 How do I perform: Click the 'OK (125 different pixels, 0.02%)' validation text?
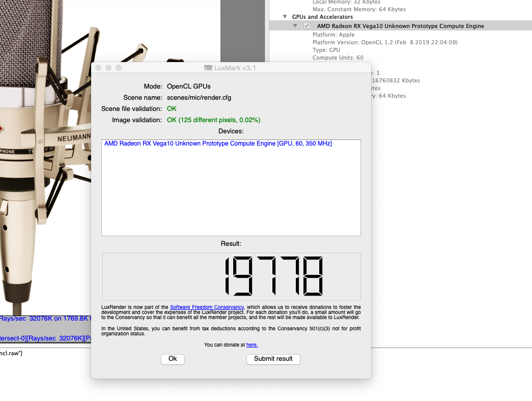tap(213, 120)
